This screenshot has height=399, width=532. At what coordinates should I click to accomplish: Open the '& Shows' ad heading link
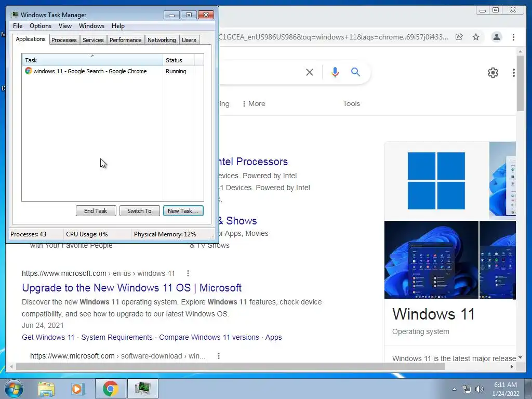coord(238,220)
